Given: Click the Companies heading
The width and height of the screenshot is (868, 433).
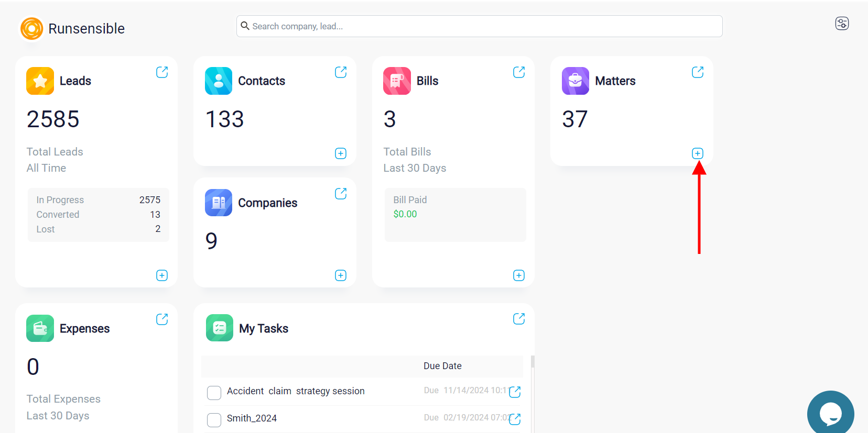Looking at the screenshot, I should tap(268, 203).
